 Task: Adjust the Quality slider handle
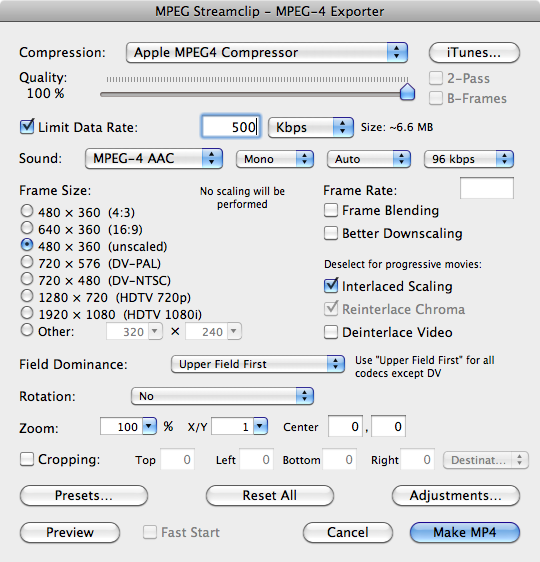click(407, 92)
